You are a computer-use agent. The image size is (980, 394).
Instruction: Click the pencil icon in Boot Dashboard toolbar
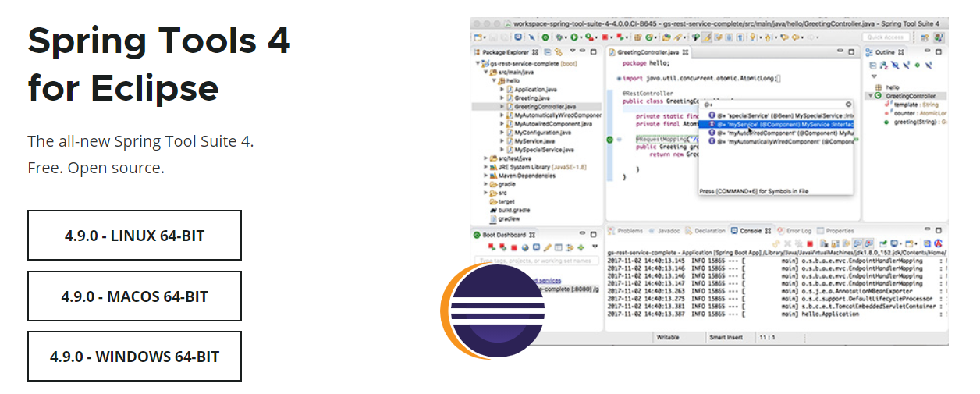click(548, 247)
